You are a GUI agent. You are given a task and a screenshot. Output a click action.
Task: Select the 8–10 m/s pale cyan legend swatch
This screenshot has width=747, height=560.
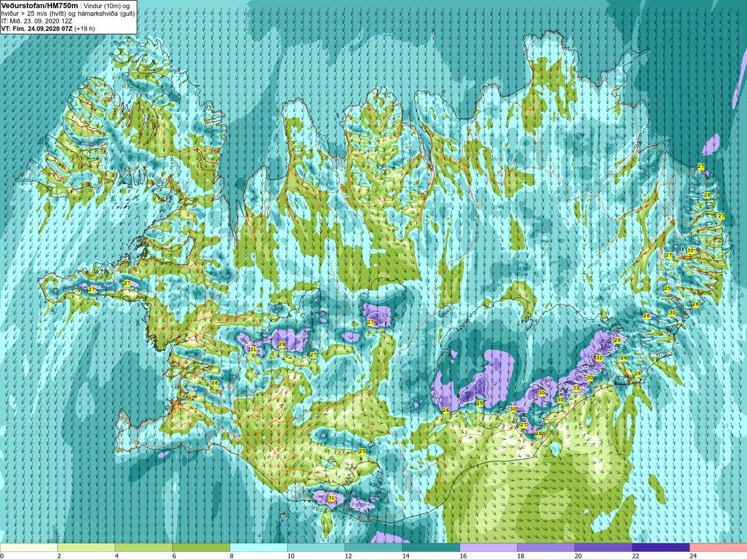259,548
